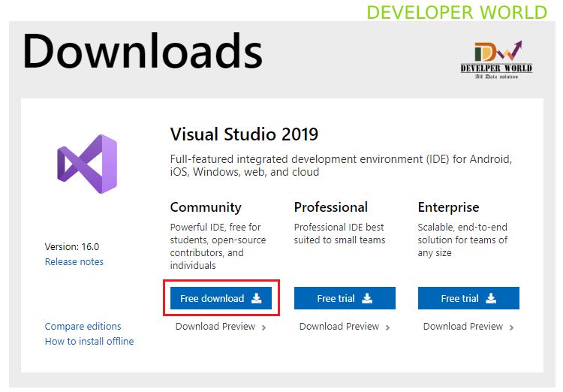Click the Developer World logo image
Image resolution: width=563 pixels, height=392 pixels.
point(497,59)
